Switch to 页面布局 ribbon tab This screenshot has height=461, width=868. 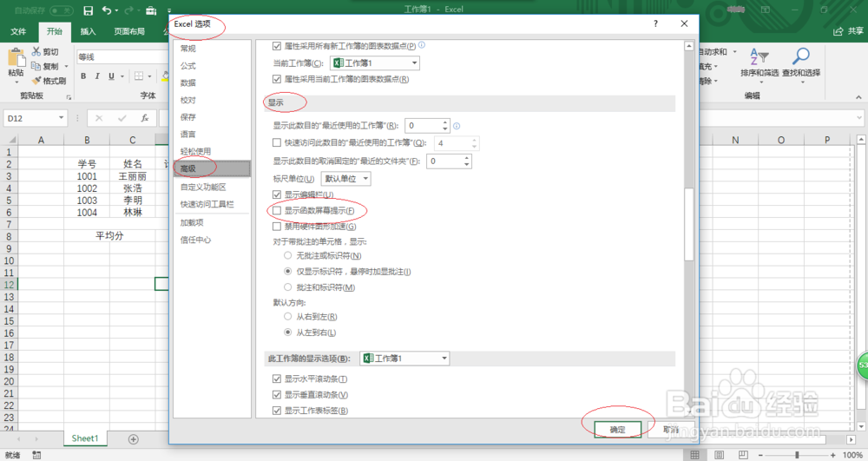129,31
